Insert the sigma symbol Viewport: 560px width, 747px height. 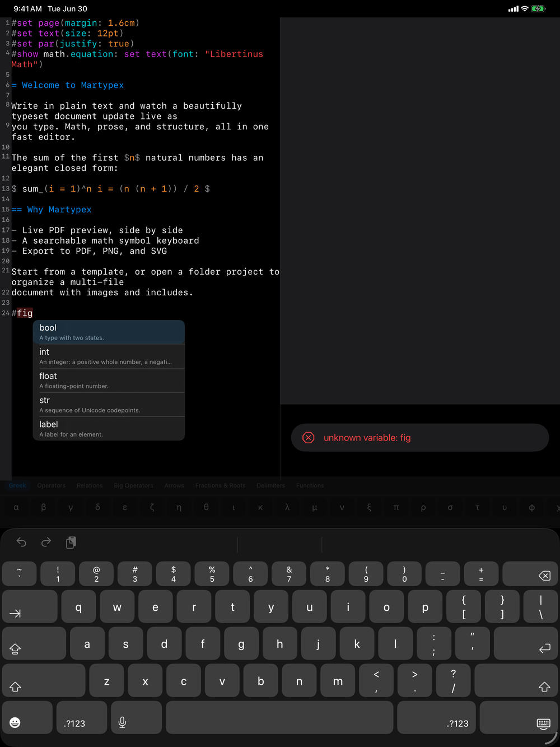(x=450, y=507)
